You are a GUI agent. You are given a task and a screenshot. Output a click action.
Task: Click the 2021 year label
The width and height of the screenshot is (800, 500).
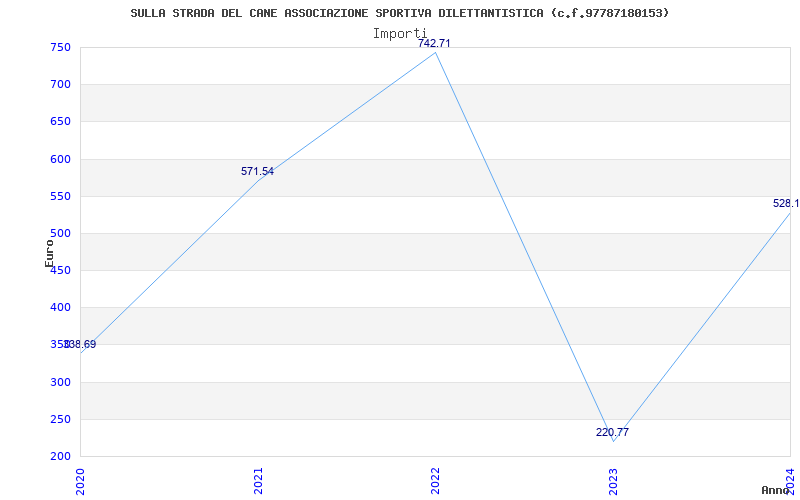258,481
